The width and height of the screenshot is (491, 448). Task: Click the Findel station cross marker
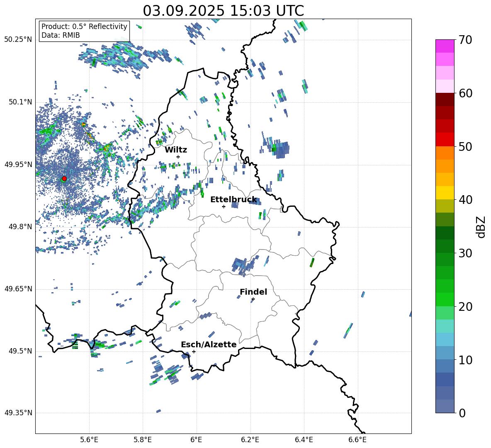point(253,299)
